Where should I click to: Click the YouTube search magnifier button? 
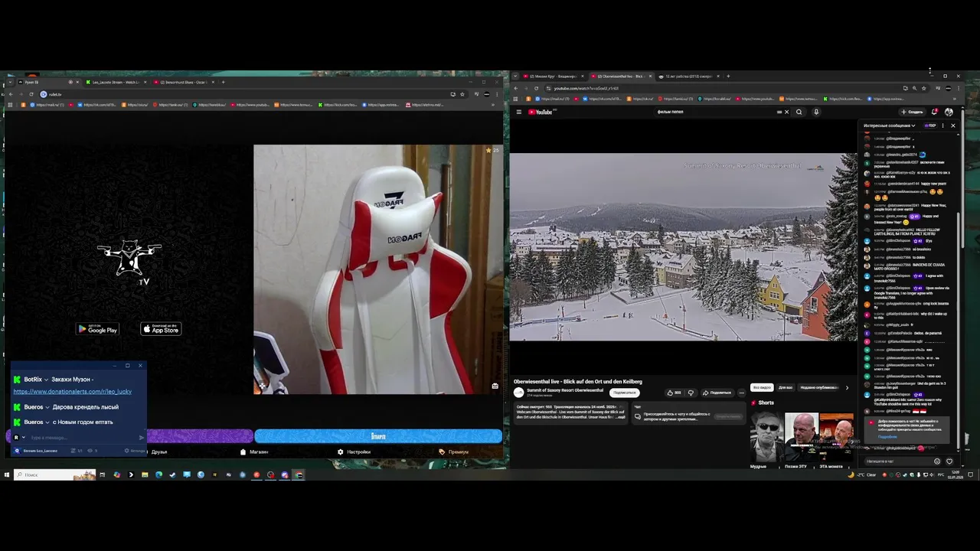(799, 112)
